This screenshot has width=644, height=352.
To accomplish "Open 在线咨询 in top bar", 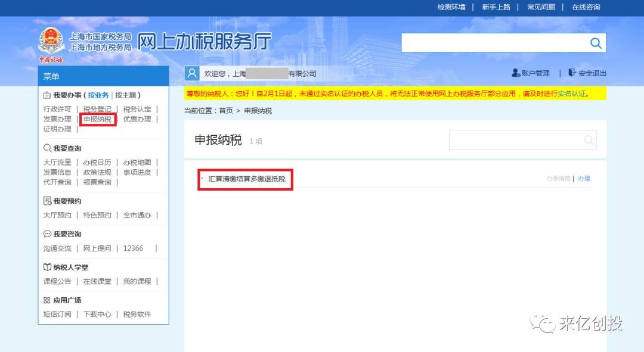I will pos(586,7).
